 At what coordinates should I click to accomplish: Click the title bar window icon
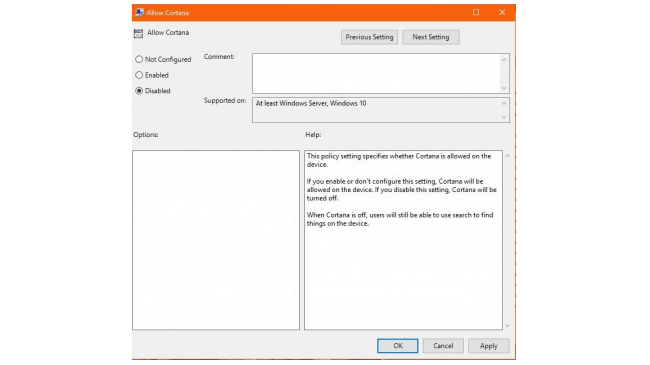[139, 12]
